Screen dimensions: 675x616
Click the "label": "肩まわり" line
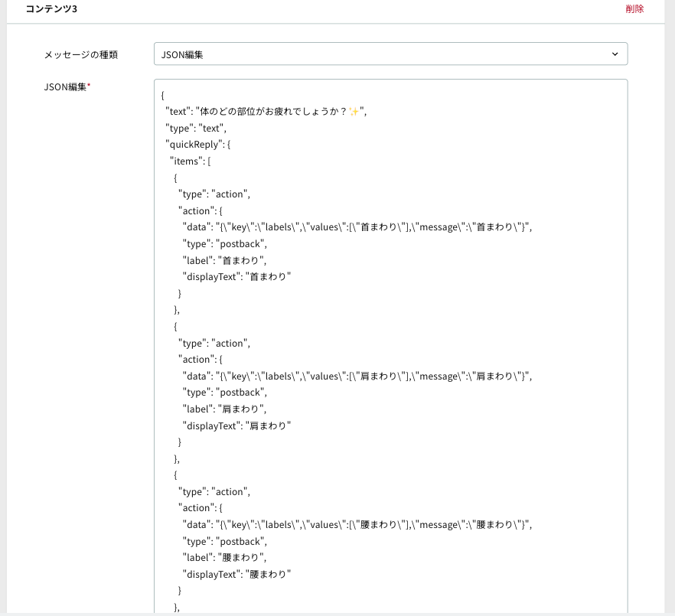pyautogui.click(x=224, y=409)
